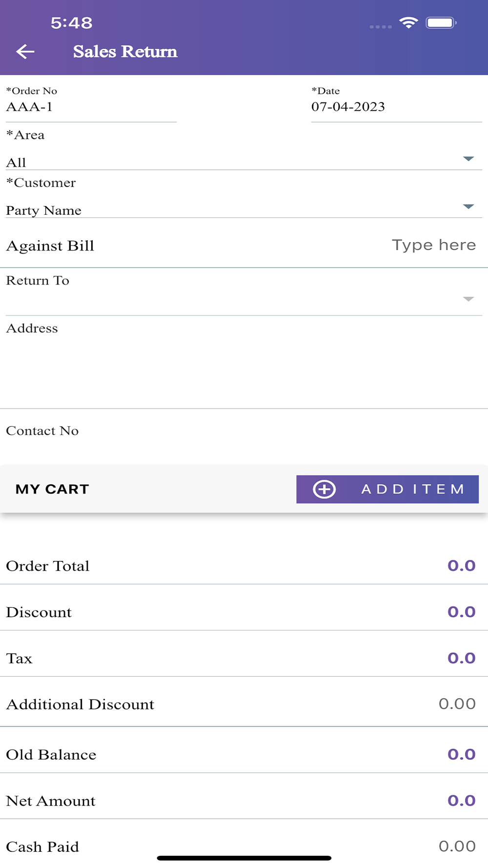Edit the Additional Discount amount
Screen dimensions: 488x868
click(457, 703)
